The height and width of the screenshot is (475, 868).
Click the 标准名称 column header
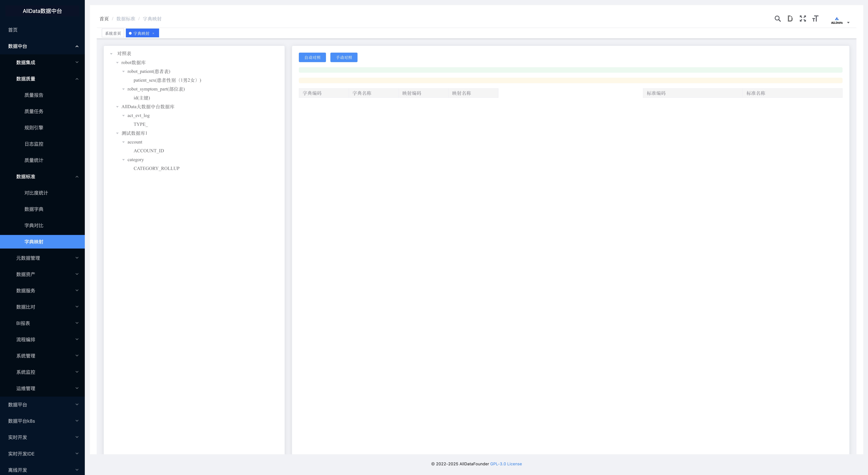click(792, 93)
